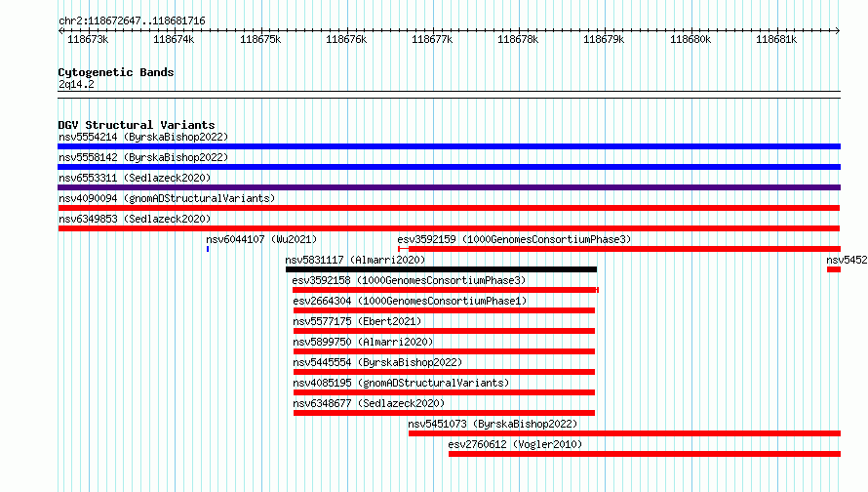This screenshot has width=868, height=492.
Task: Click the 118675k ruler label
Action: (260, 39)
